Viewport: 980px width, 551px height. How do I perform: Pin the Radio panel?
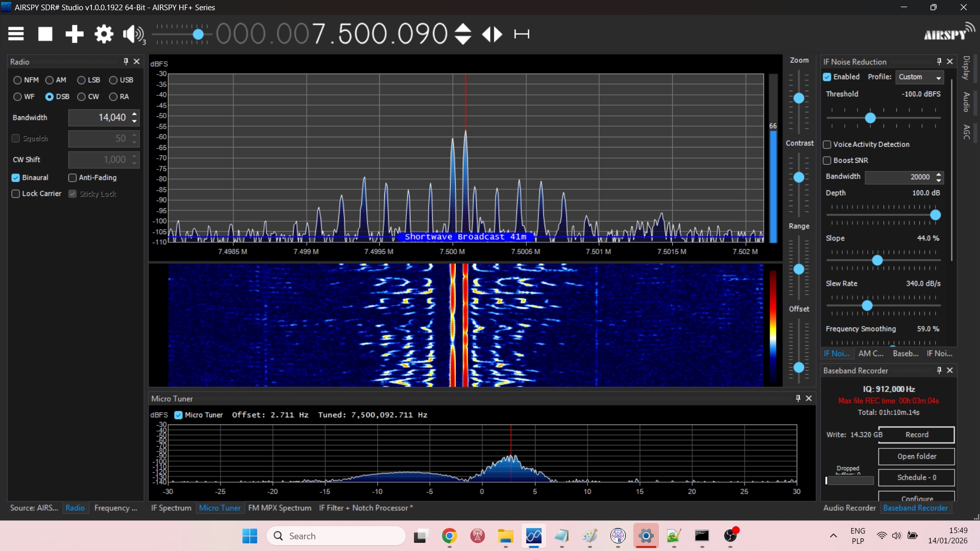point(126,61)
